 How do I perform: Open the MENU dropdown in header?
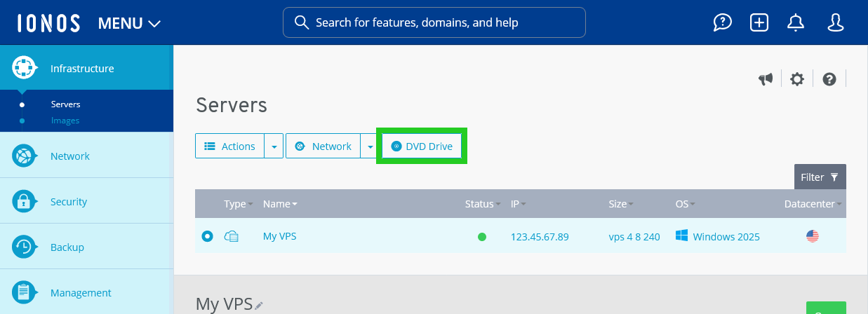click(130, 23)
